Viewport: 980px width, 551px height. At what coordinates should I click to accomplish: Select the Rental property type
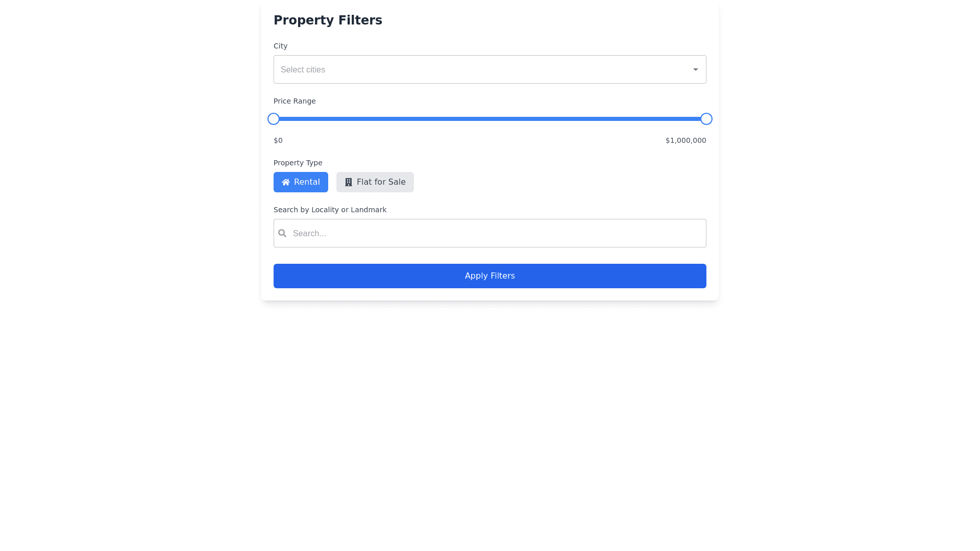(301, 182)
